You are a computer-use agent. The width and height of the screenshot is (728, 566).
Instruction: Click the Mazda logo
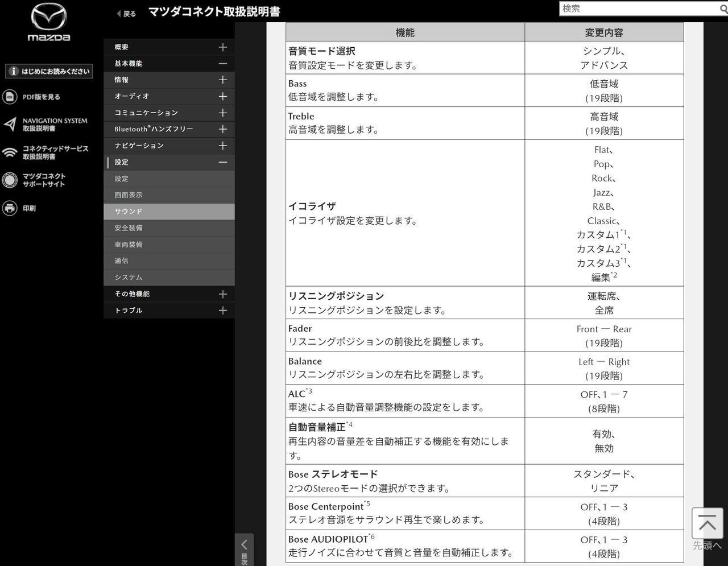[49, 23]
